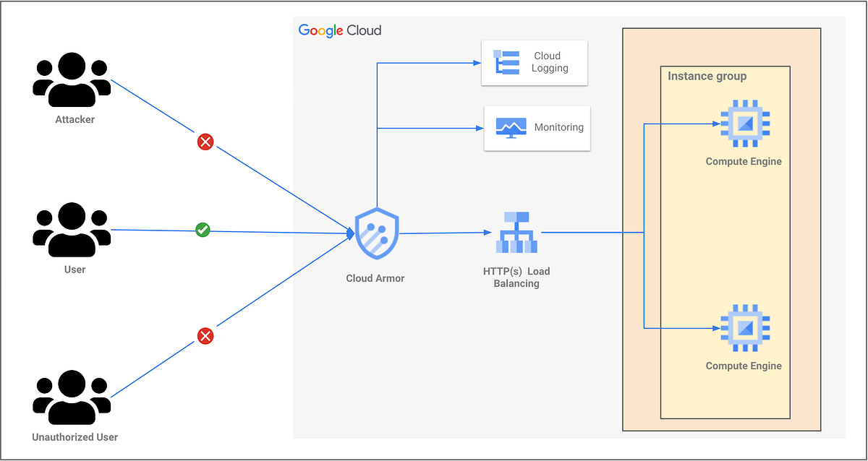Click the red X blocking the Unauthorized User

pos(205,336)
